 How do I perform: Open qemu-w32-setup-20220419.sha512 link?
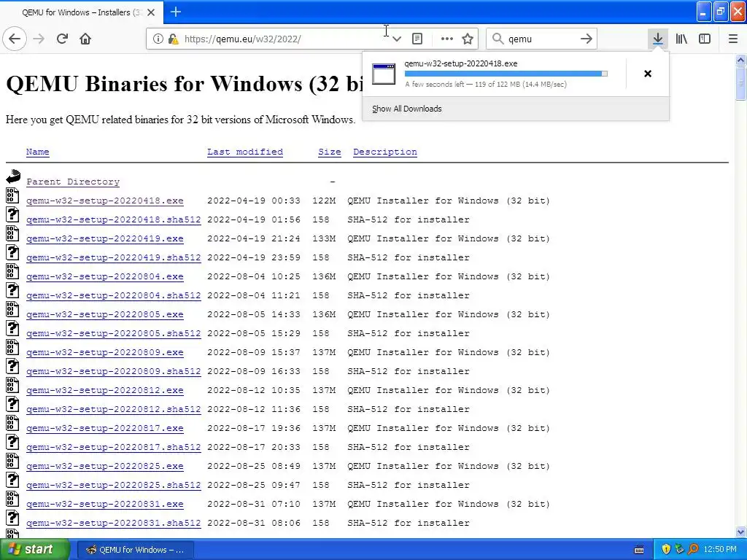pyautogui.click(x=113, y=257)
